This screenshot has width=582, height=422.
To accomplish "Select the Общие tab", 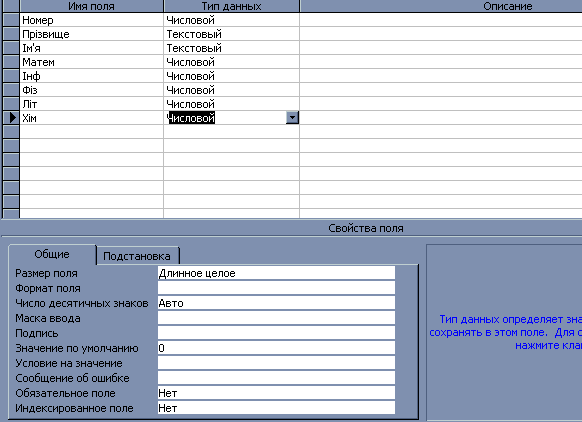I will (52, 254).
